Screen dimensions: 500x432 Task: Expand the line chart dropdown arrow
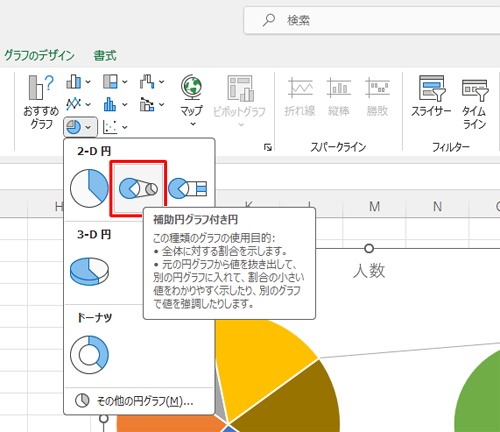tap(88, 104)
